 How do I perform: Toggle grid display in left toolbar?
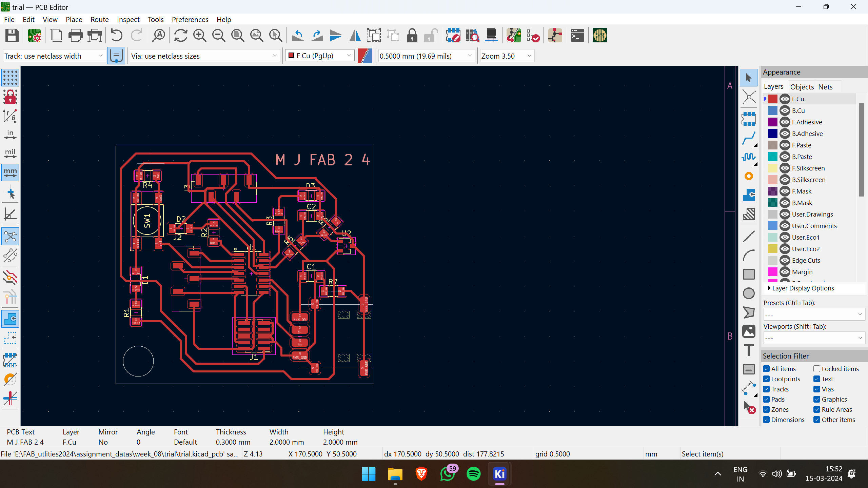10,78
